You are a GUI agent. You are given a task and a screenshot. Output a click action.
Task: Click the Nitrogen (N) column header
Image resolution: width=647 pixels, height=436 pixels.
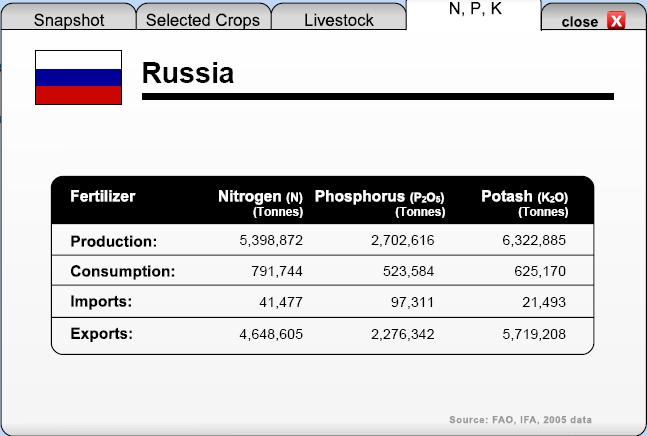[x=260, y=203]
